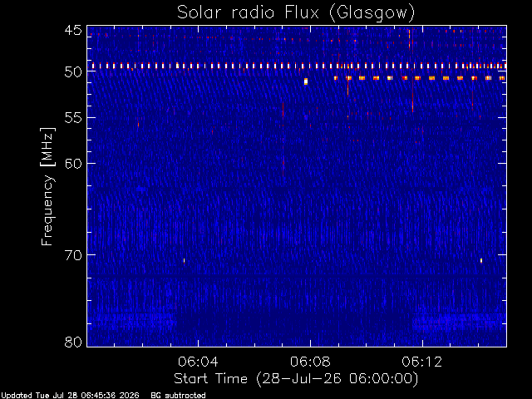The width and height of the screenshot is (532, 399).
Task: Click the 45 MHz frequency axis label
Action: pyautogui.click(x=73, y=30)
